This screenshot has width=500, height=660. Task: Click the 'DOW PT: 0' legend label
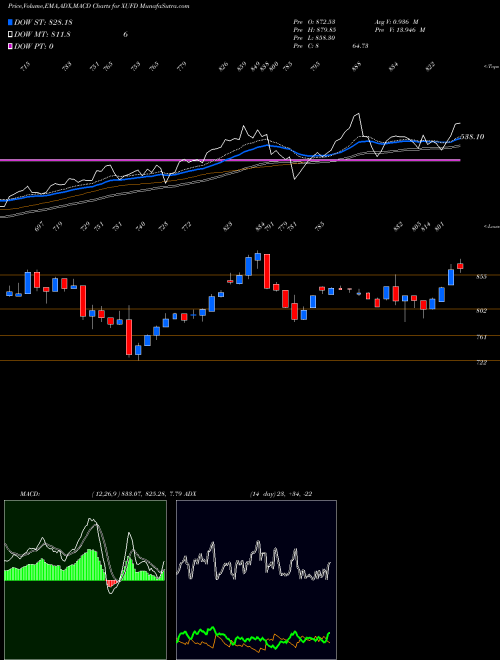click(x=34, y=46)
